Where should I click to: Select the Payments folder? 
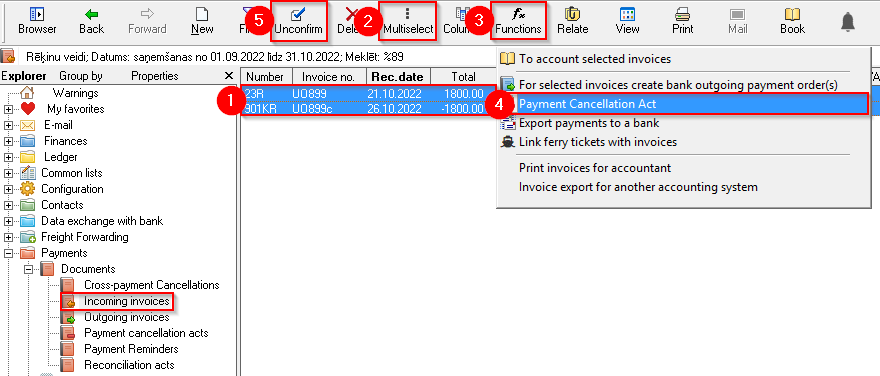(x=64, y=253)
